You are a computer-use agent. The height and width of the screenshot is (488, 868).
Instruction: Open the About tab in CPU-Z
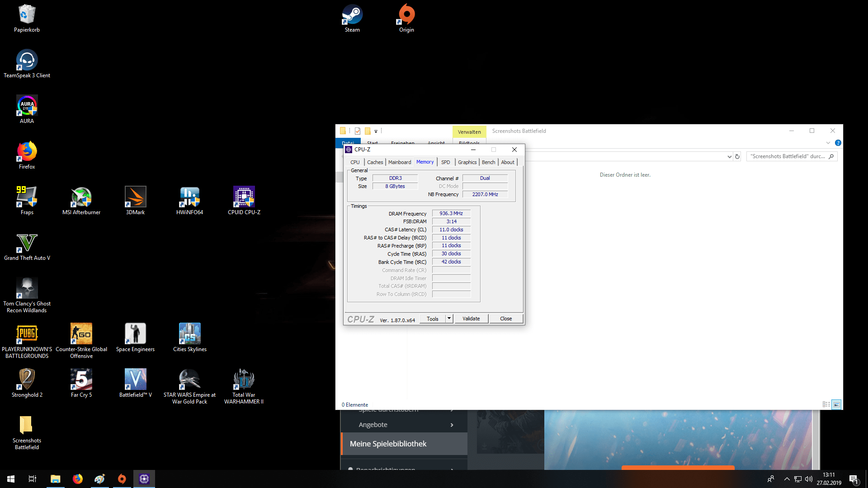[x=507, y=162]
